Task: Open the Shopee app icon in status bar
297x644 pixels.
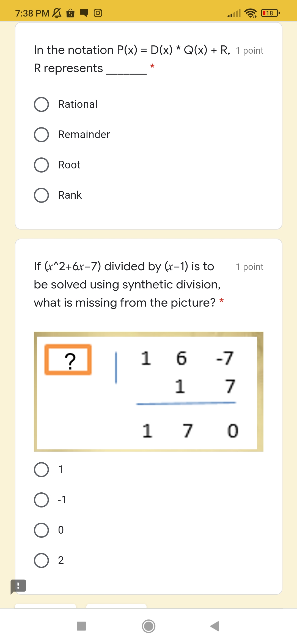Action: (x=70, y=13)
